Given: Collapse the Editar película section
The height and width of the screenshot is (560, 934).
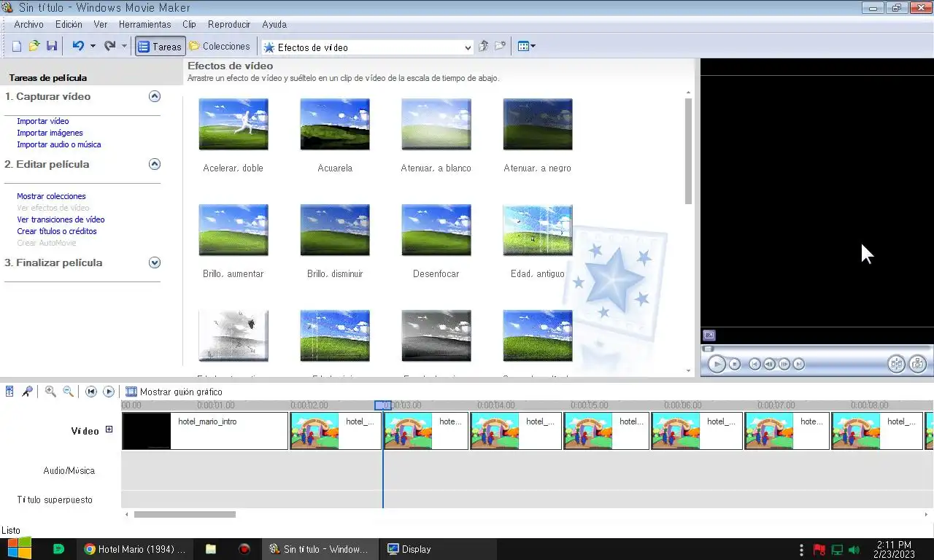Looking at the screenshot, I should tap(154, 164).
